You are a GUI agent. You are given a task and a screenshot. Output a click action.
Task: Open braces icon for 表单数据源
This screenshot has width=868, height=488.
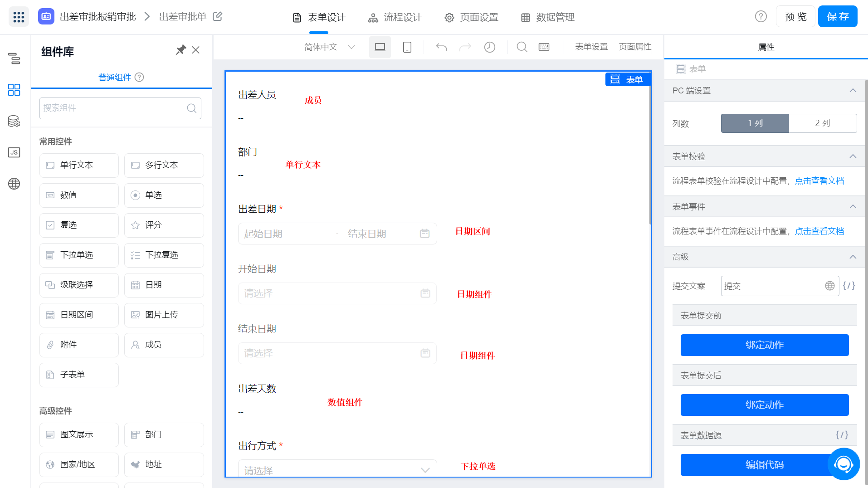tap(842, 435)
